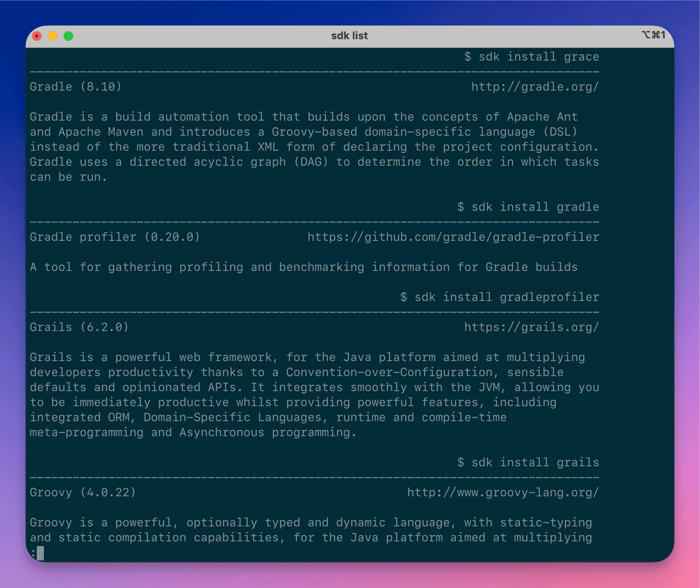
Task: Click the '(DAG)' text in Gradle description
Action: 311,162
